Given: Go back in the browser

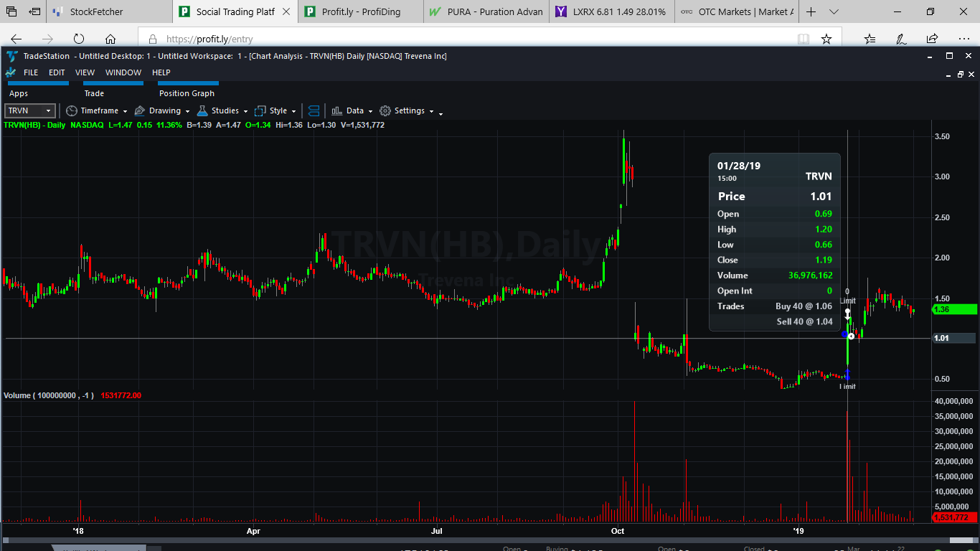Looking at the screenshot, I should (17, 39).
